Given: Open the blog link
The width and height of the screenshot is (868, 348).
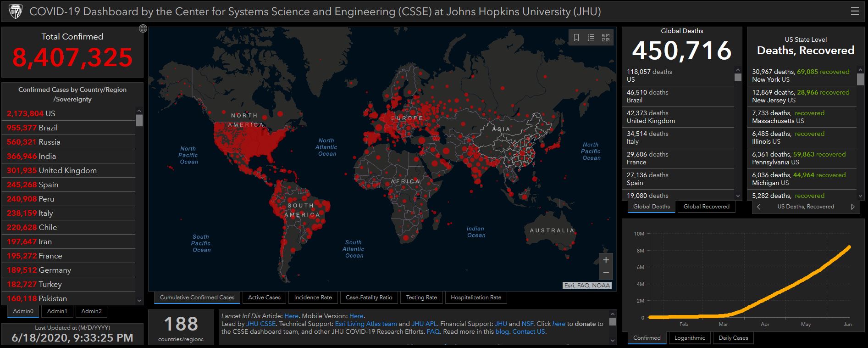Looking at the screenshot, I should tap(502, 331).
